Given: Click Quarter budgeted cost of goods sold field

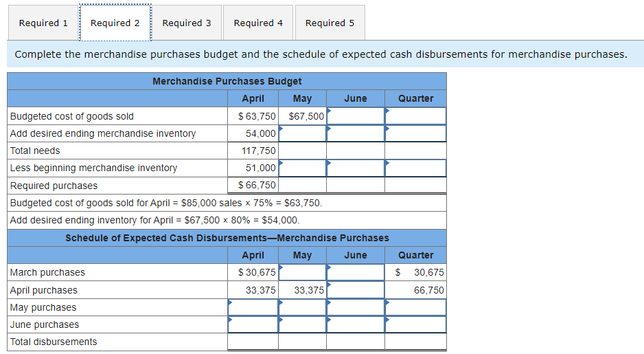Looking at the screenshot, I should click(415, 116).
